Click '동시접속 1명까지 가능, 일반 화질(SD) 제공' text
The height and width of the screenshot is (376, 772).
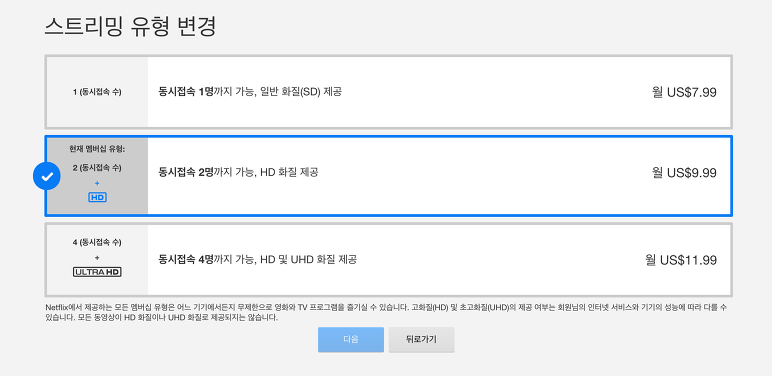pyautogui.click(x=250, y=92)
